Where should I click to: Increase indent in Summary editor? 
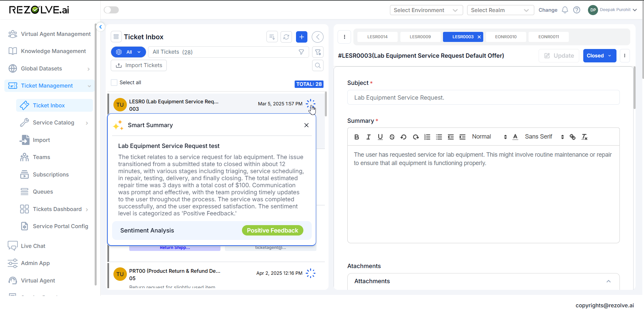462,137
